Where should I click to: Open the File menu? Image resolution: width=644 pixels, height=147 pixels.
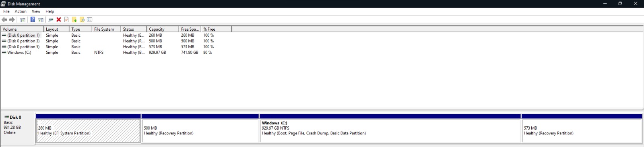coord(6,11)
